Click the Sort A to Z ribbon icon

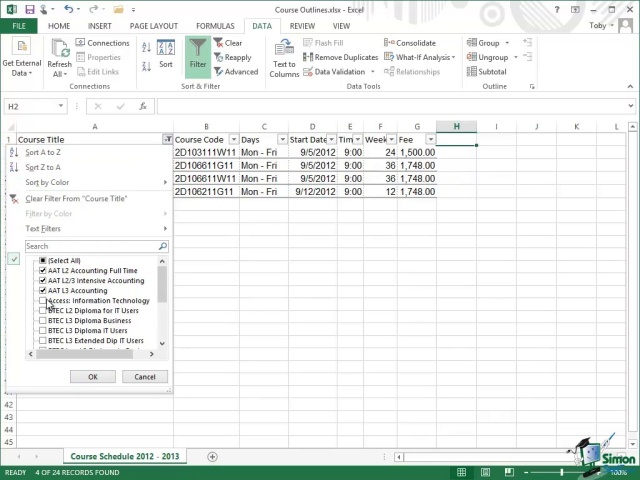coord(147,47)
